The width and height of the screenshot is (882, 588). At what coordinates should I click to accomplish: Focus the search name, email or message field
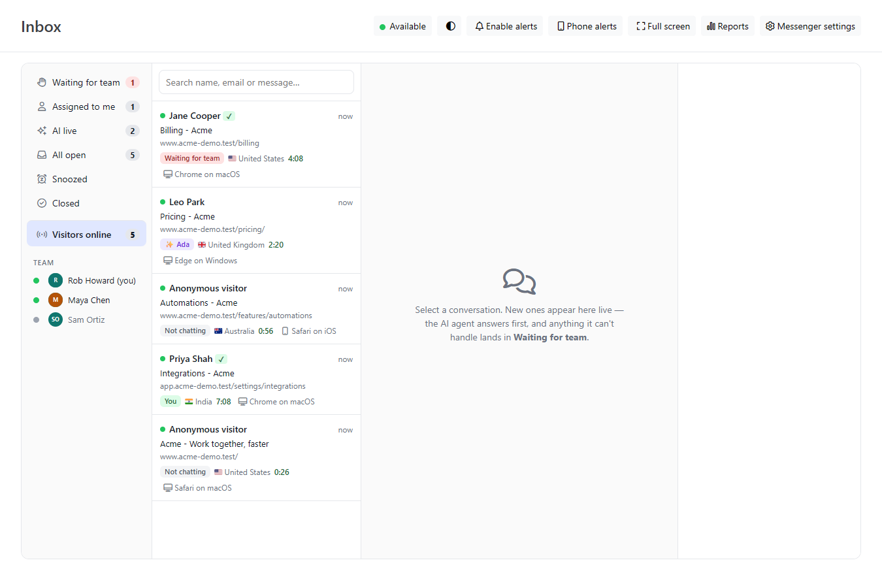click(x=256, y=82)
